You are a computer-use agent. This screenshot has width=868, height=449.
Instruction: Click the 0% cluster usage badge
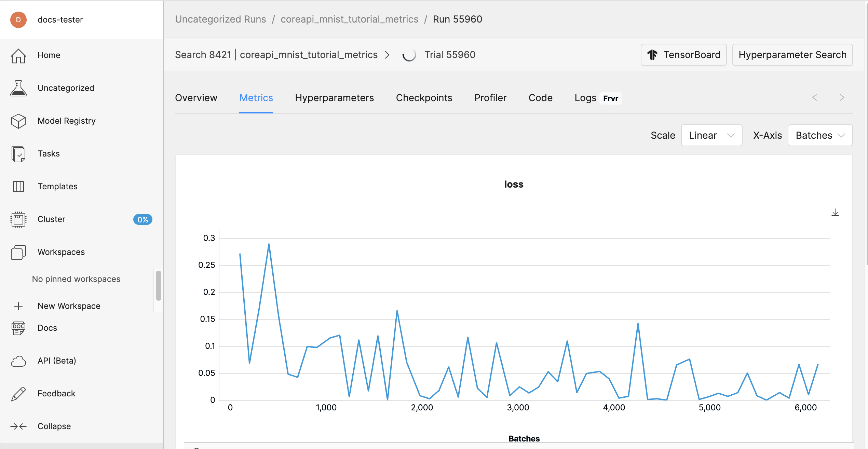point(143,219)
